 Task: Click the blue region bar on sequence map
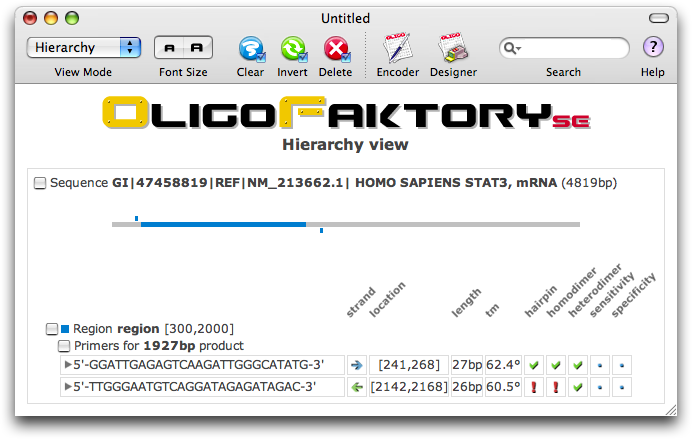point(223,225)
